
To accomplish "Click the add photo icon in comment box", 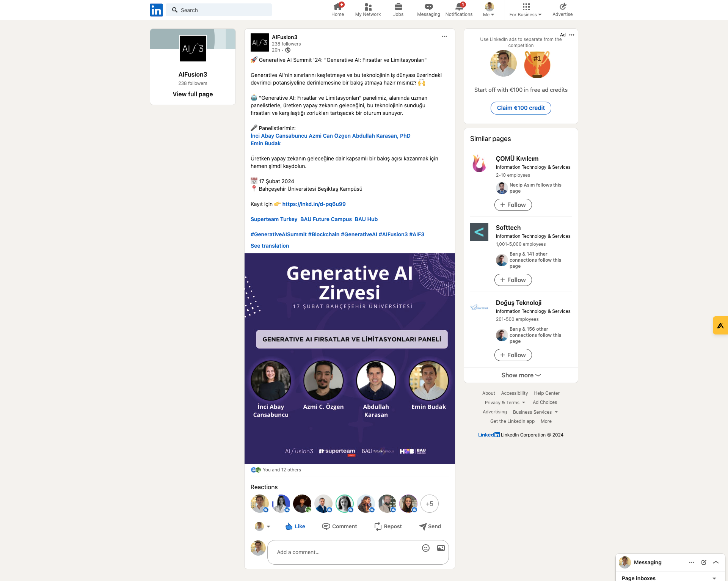I will 441,548.
